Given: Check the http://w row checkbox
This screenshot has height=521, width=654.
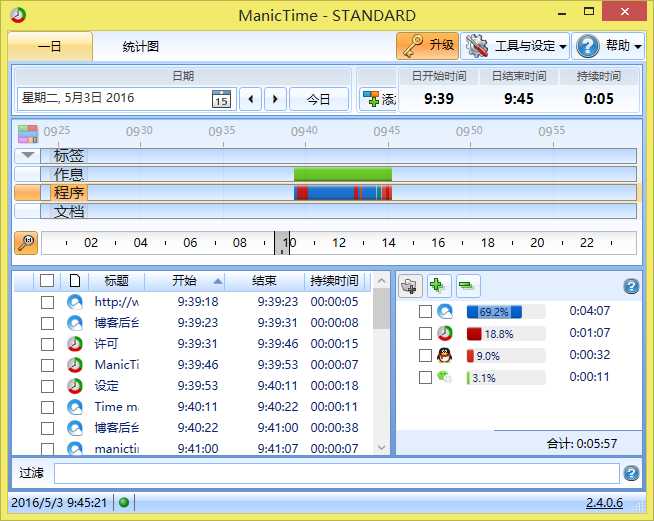Looking at the screenshot, I should coord(48,302).
